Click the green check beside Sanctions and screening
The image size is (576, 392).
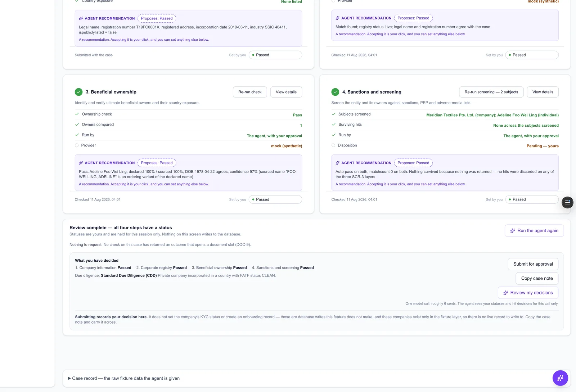pyautogui.click(x=335, y=92)
